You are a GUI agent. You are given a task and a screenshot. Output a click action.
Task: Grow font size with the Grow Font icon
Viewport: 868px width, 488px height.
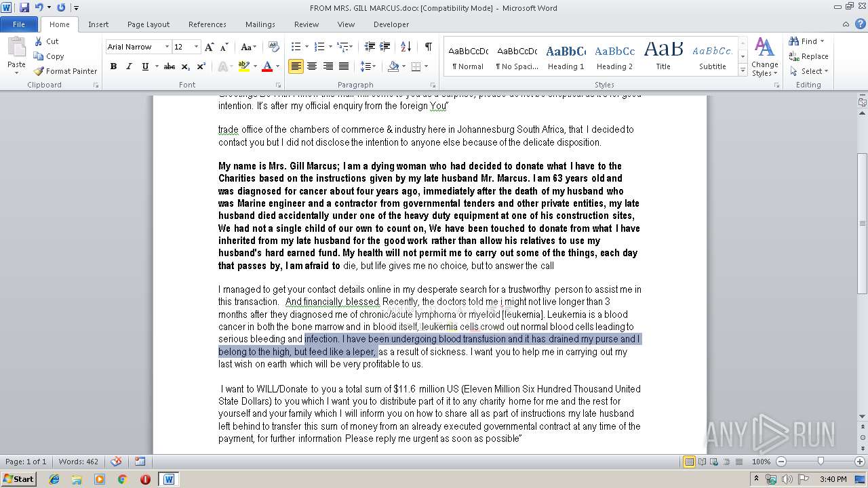(210, 47)
